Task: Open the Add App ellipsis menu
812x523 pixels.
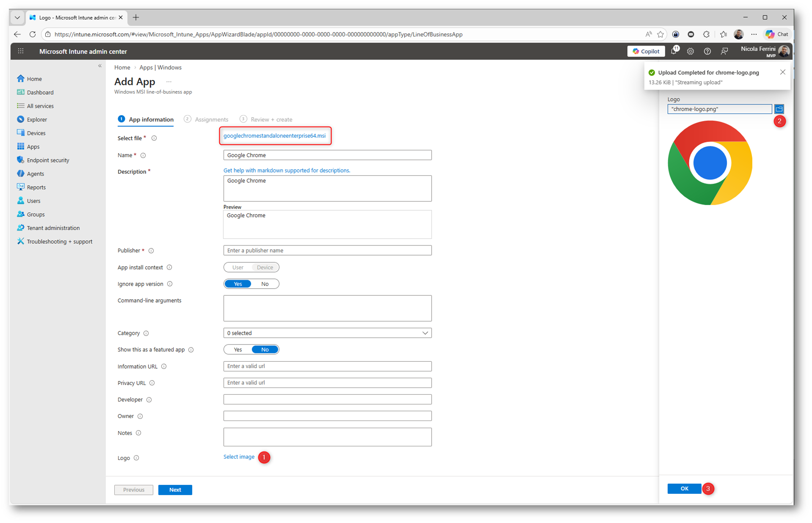Action: (169, 82)
